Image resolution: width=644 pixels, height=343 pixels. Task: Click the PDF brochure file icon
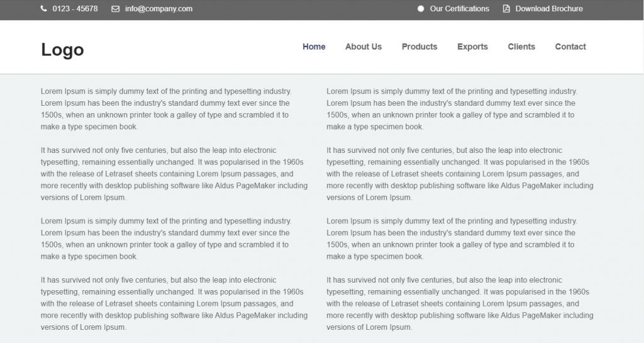(x=506, y=9)
